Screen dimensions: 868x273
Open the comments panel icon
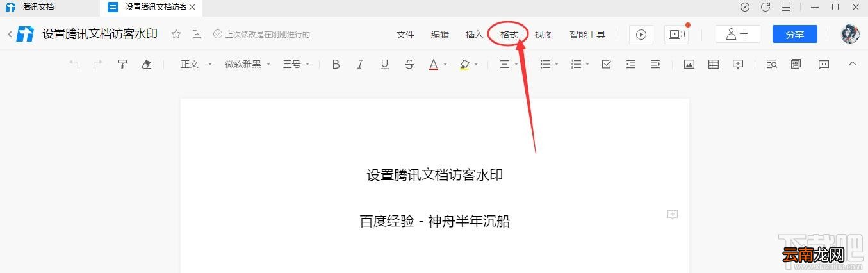pyautogui.click(x=824, y=64)
